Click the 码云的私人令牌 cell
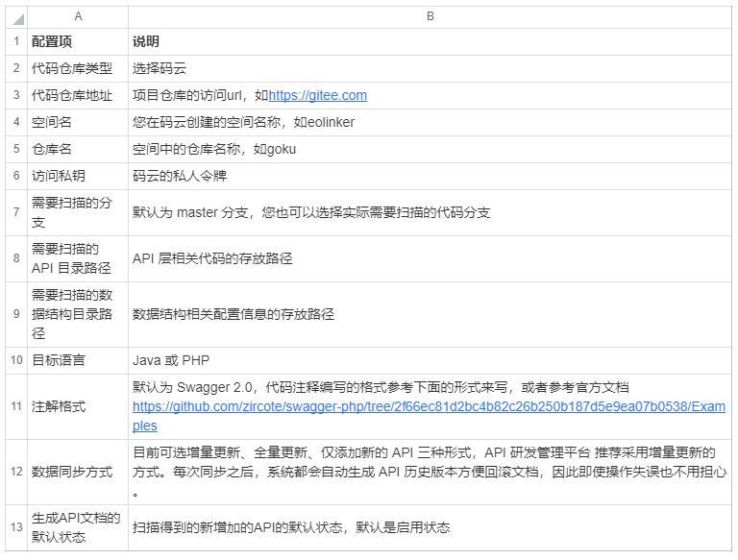Viewport: 738px width, 560px height. point(180,177)
